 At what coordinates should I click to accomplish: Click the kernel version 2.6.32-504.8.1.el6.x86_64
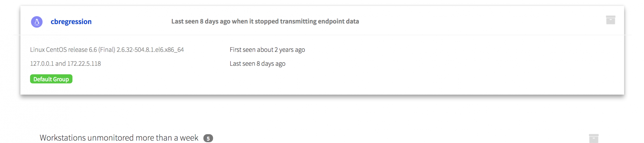(150, 50)
